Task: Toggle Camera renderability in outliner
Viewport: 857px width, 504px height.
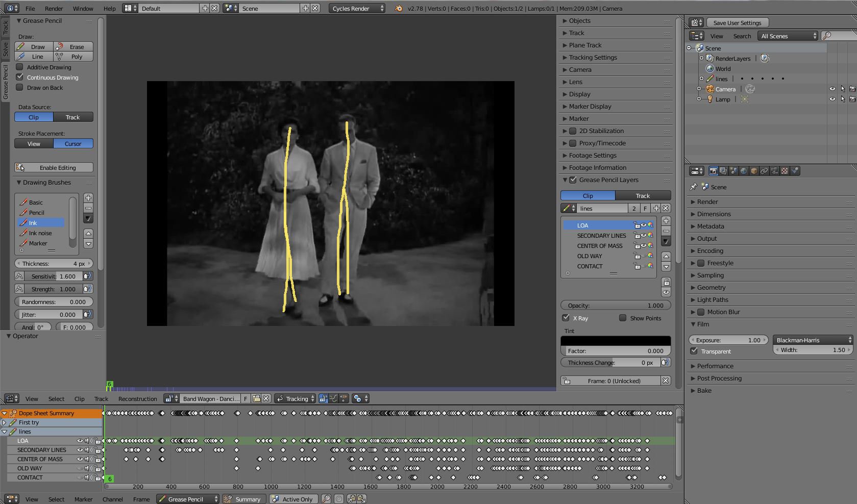Action: pos(852,89)
